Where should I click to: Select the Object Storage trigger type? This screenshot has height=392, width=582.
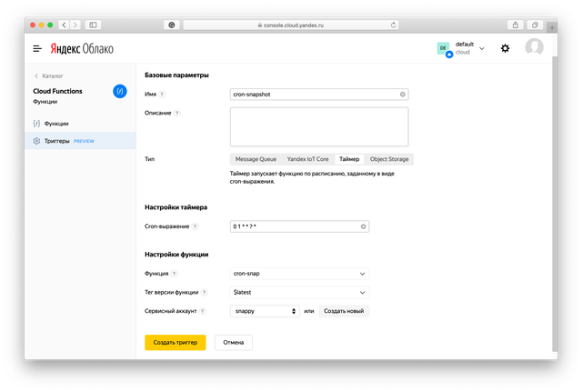click(389, 159)
